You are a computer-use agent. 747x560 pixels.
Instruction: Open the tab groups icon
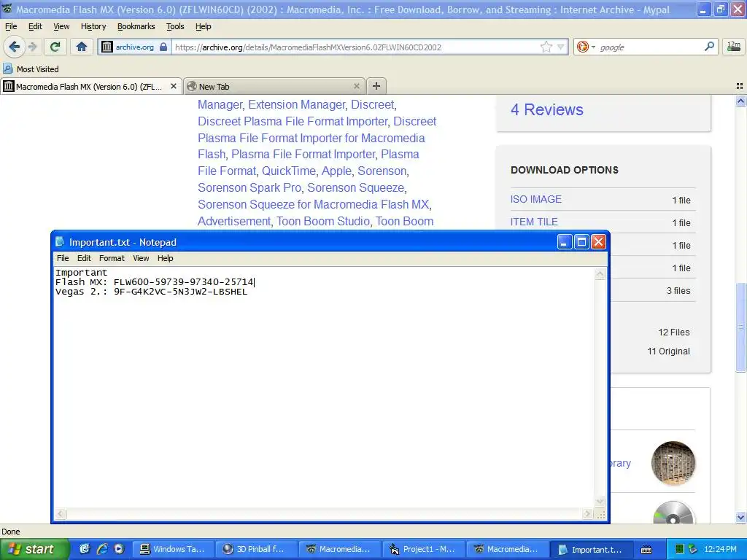point(740,86)
